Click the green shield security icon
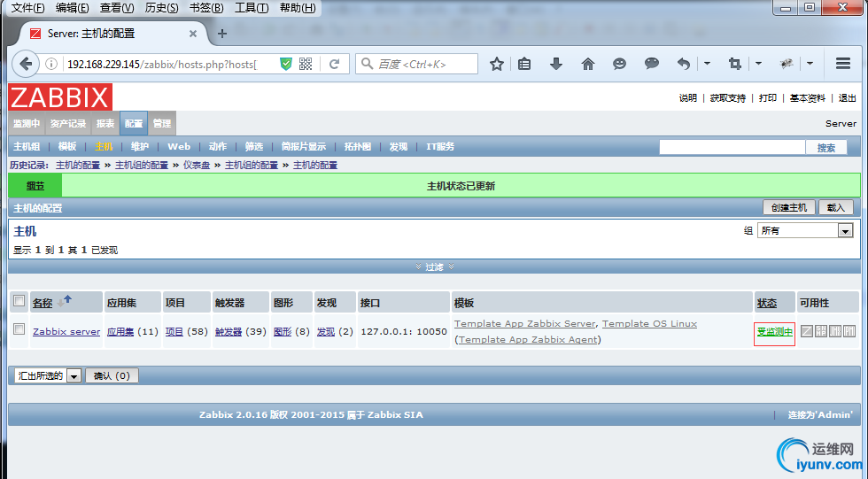This screenshot has width=868, height=479. [x=285, y=64]
